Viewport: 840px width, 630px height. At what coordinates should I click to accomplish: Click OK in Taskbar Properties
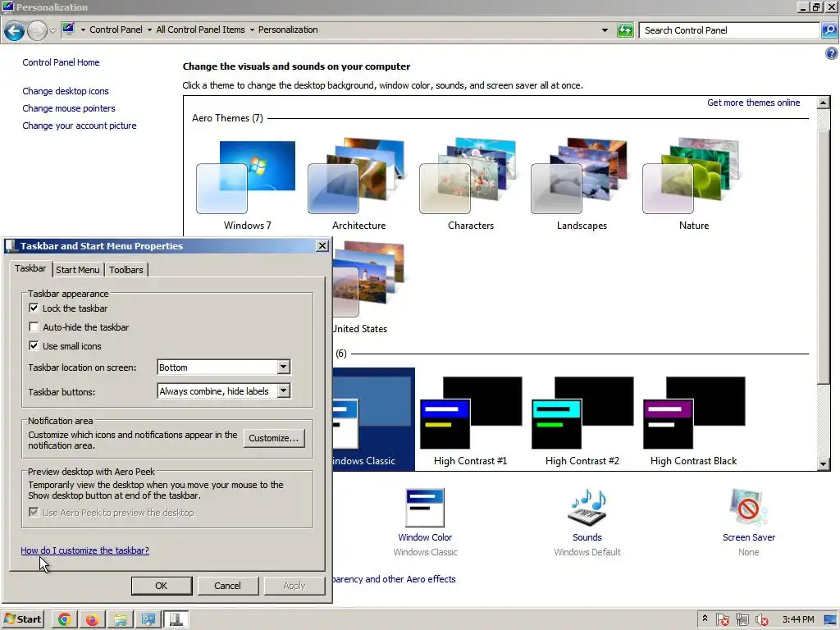point(162,586)
